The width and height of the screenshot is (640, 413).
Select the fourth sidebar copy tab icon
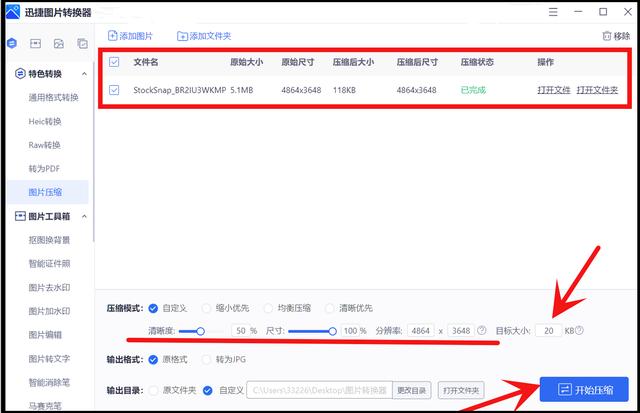(82, 43)
